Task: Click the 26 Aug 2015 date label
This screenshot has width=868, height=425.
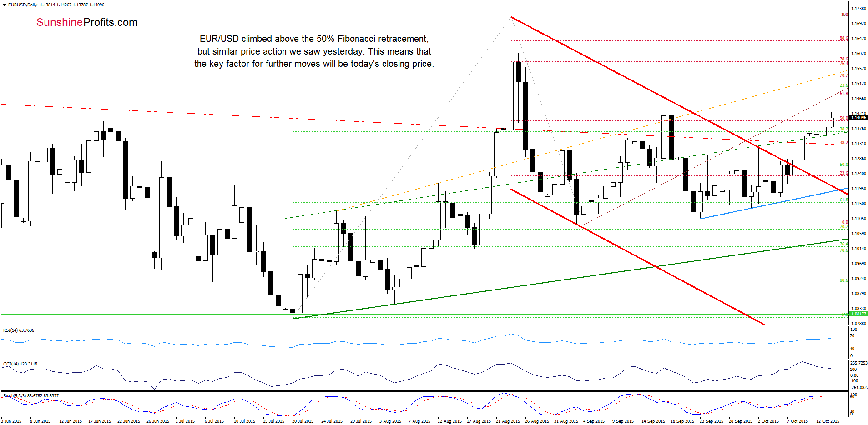Action: tap(537, 421)
